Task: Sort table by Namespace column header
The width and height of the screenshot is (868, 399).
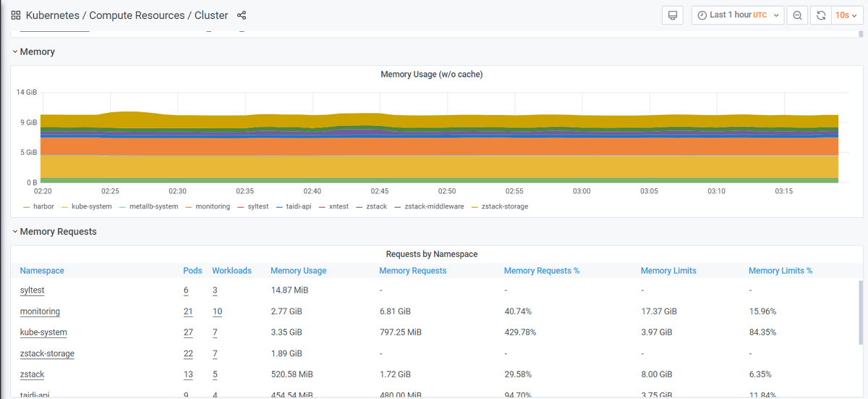Action: [x=42, y=271]
